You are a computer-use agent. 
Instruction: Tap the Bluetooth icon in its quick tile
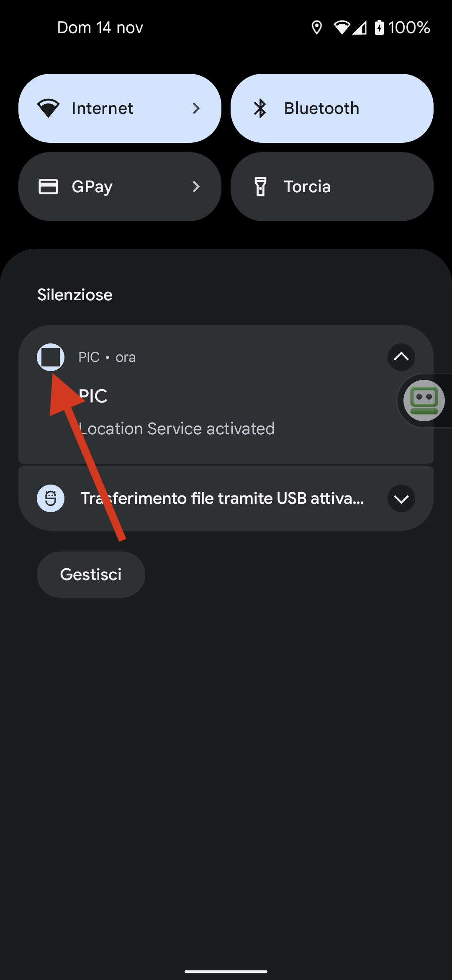tap(260, 108)
